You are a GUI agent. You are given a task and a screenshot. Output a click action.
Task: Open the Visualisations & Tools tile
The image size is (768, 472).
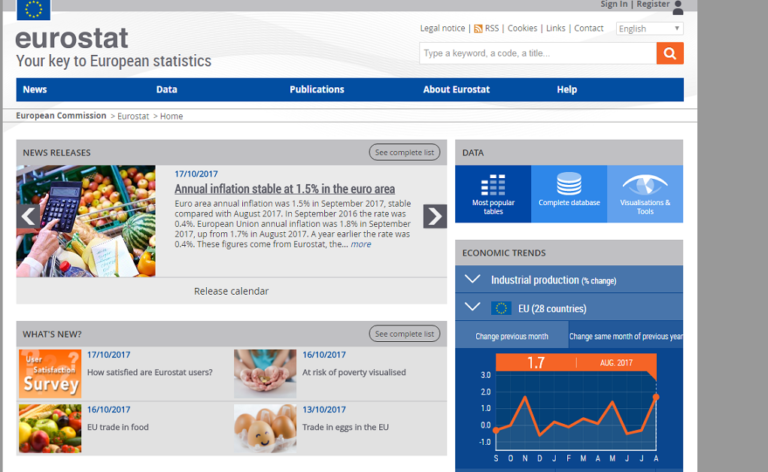[645, 194]
